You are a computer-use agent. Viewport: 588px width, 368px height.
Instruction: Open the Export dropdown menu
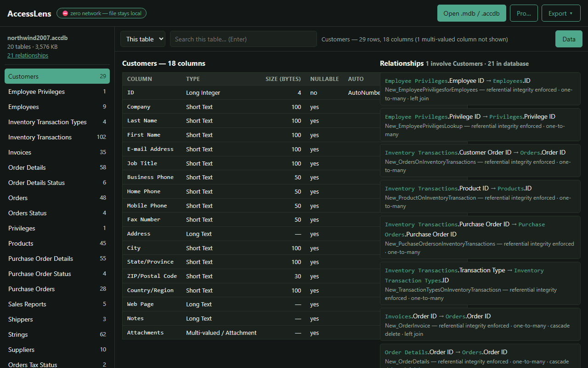click(x=561, y=13)
